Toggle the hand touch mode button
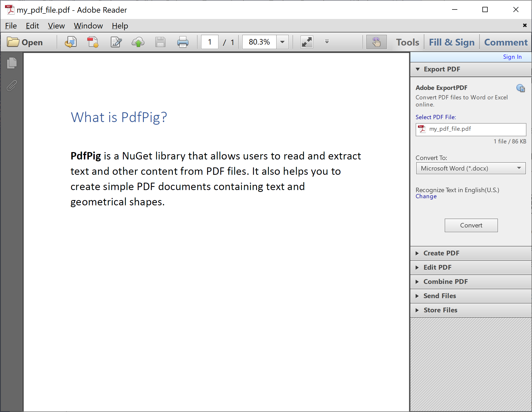The image size is (532, 412). pos(376,42)
